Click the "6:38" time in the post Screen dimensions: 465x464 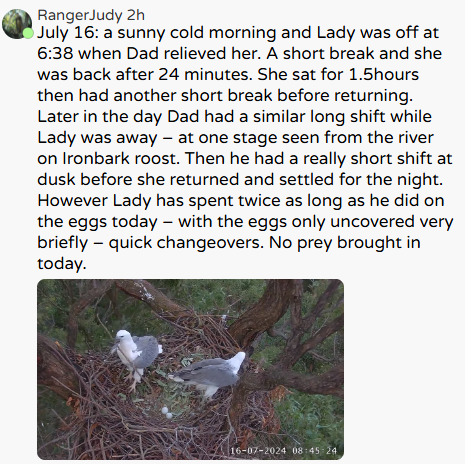click(x=55, y=54)
